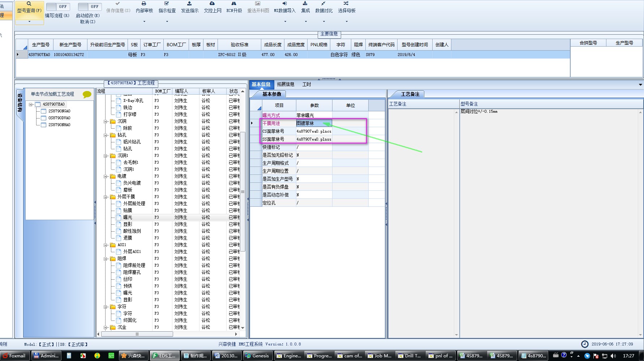Click the 数据对比 compare icon

point(323,4)
